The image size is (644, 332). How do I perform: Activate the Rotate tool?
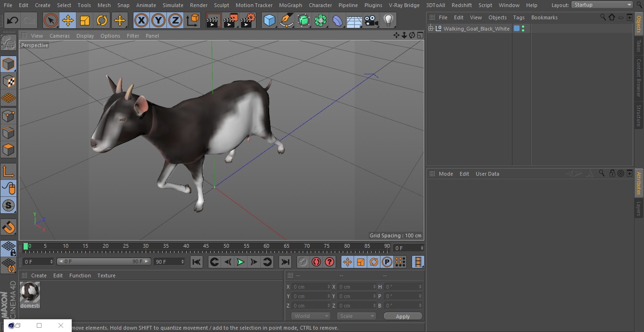tap(102, 21)
